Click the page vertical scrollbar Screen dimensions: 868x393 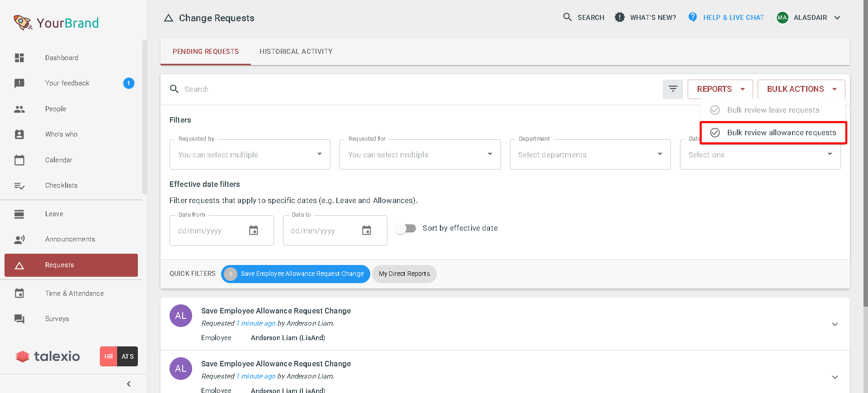866,154
